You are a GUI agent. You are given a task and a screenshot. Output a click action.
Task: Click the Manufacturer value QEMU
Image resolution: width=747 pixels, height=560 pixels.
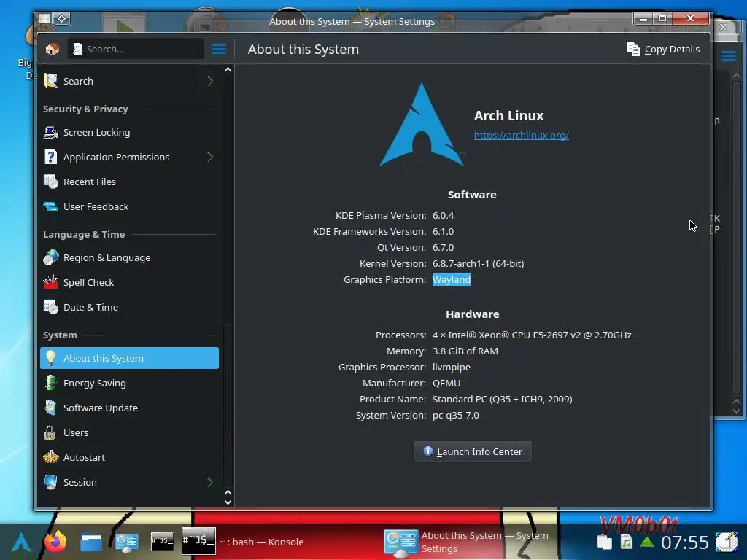coord(446,383)
